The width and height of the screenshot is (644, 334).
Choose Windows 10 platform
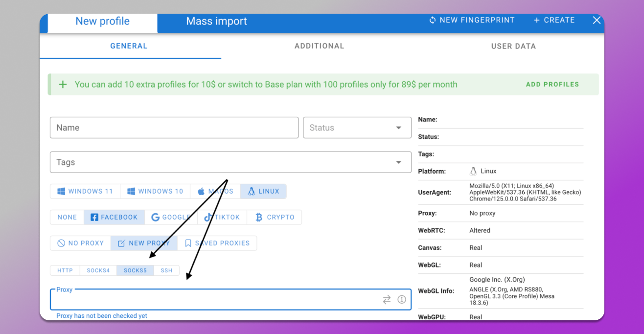click(155, 191)
